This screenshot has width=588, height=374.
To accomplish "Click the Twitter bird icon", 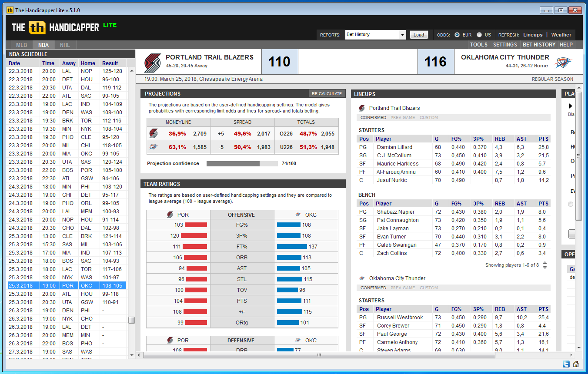I will point(566,364).
